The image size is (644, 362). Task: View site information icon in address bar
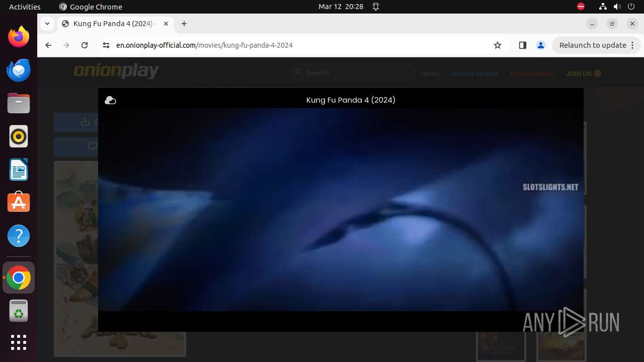106,45
